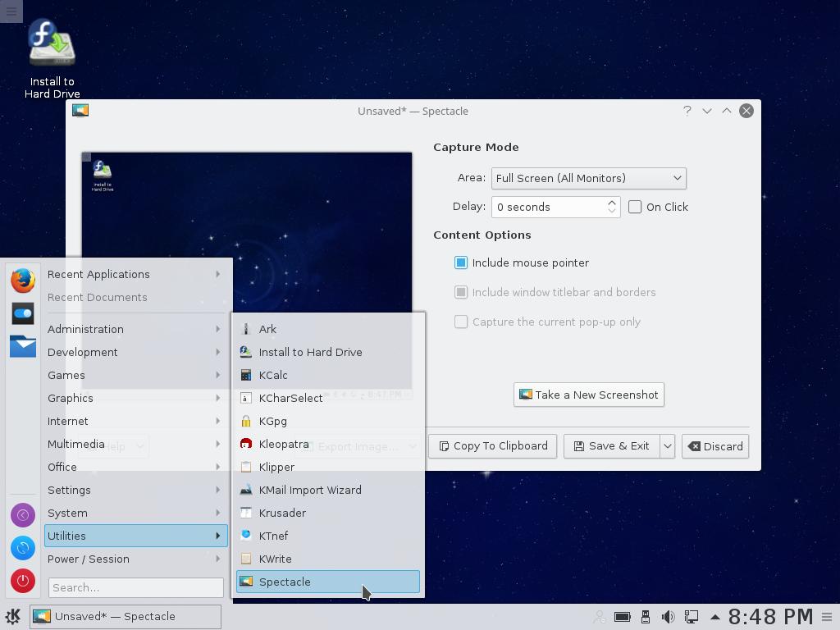The width and height of the screenshot is (840, 630).
Task: Select the highlighted Utilities category
Action: pos(135,536)
